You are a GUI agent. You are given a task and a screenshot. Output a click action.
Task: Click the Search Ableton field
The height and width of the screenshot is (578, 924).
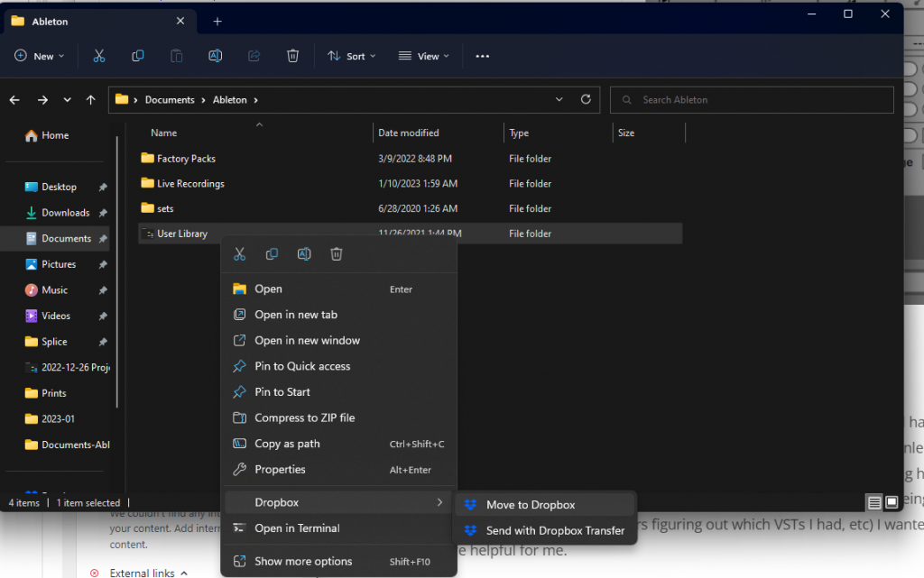click(758, 99)
